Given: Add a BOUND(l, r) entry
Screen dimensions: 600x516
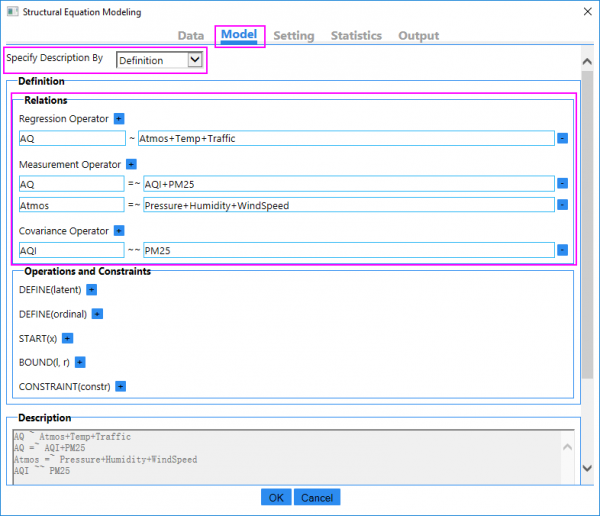Looking at the screenshot, I should (80, 362).
